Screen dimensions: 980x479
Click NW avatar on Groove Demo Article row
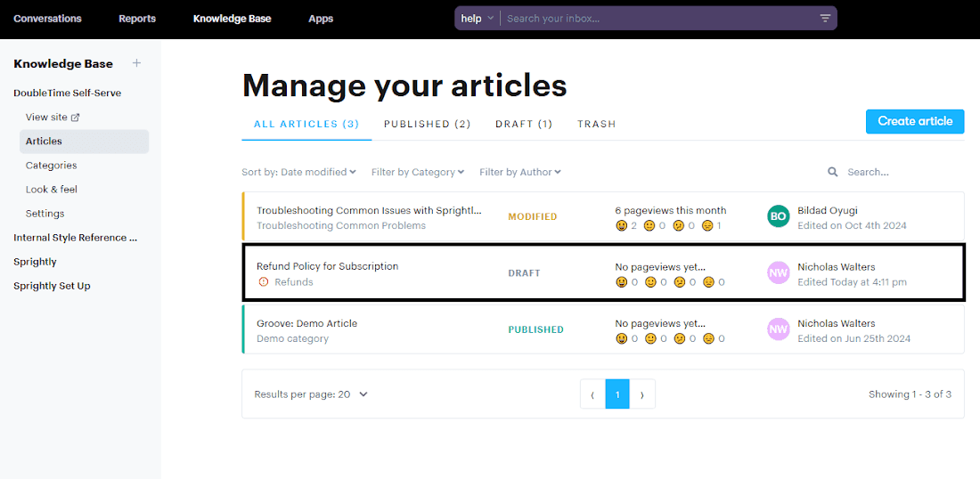click(x=778, y=329)
